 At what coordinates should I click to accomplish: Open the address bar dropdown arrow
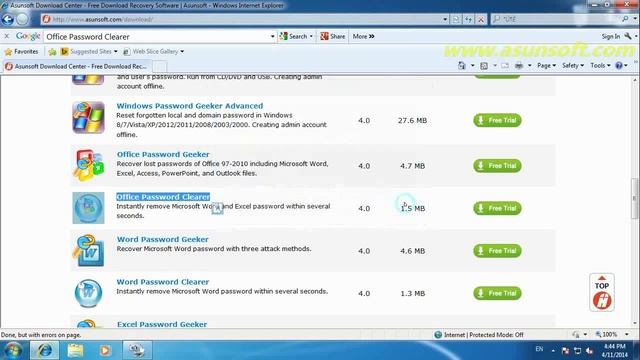(444, 19)
